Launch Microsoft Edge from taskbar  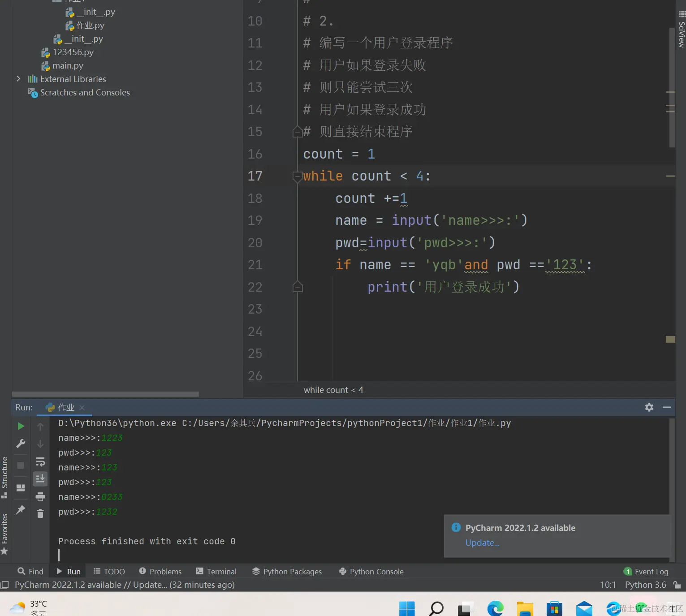pos(495,608)
